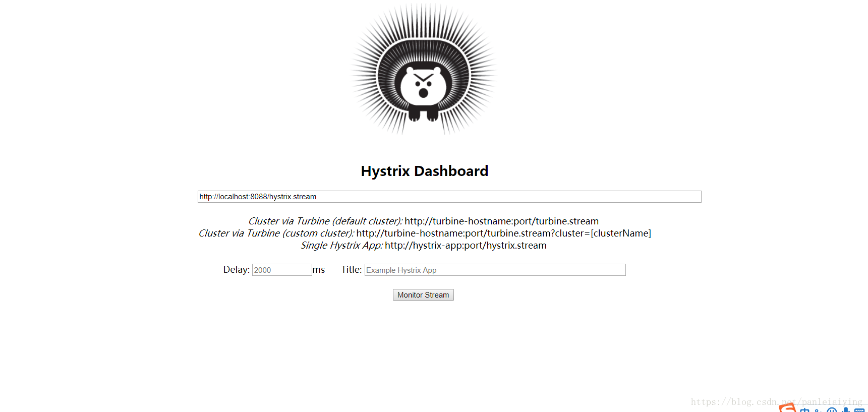Click the "Cluster via Turbine (default cluster):" label
868x412 pixels.
pos(325,221)
